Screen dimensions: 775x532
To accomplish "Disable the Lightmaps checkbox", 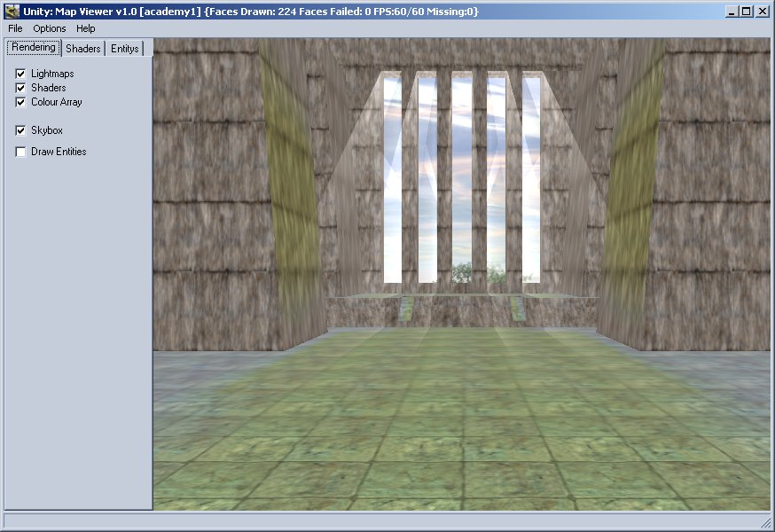I will point(21,74).
